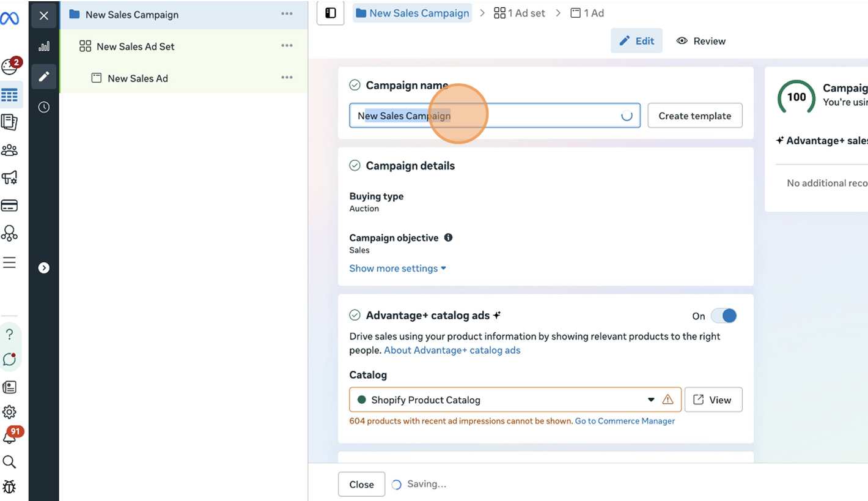
Task: Open Audiences people icon in sidebar
Action: (x=10, y=150)
